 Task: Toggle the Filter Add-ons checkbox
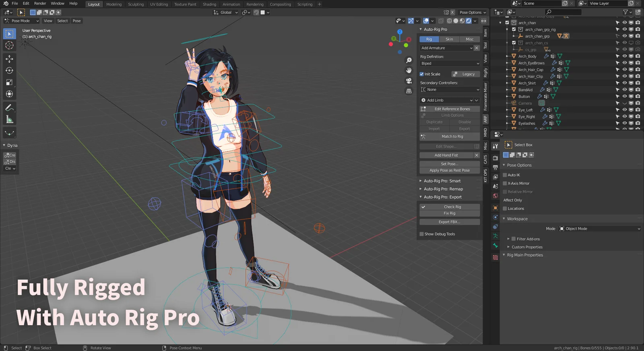point(514,239)
